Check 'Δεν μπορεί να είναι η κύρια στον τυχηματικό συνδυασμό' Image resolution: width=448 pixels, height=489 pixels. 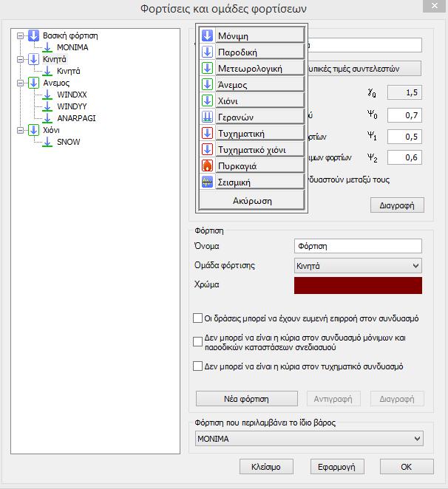(x=197, y=366)
